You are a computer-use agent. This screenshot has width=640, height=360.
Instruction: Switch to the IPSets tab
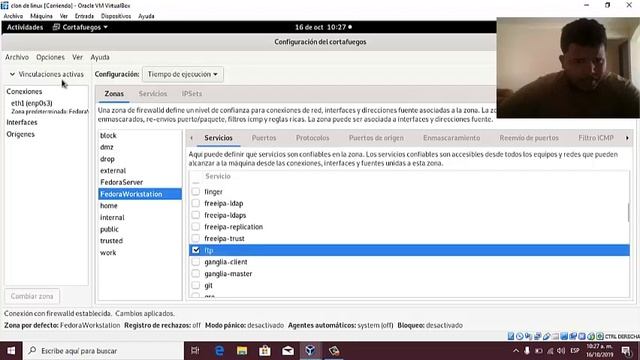click(192, 94)
